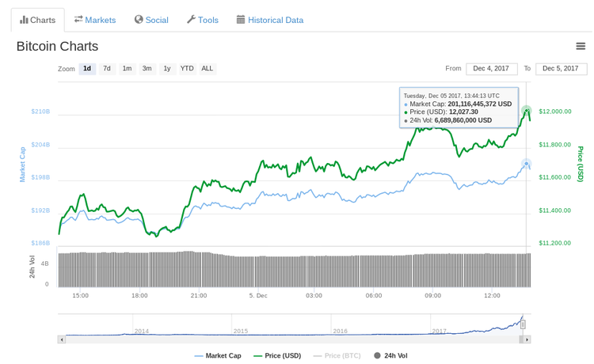Choose the YTD zoom range
The image size is (594, 364).
187,69
